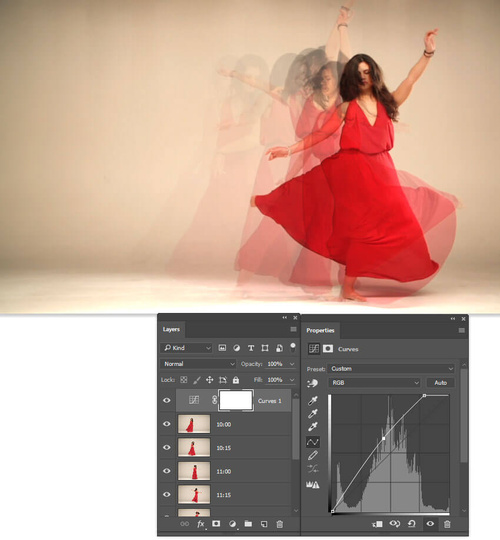This screenshot has width=500, height=540.
Task: Hide the 10:00 layer
Action: click(x=167, y=424)
